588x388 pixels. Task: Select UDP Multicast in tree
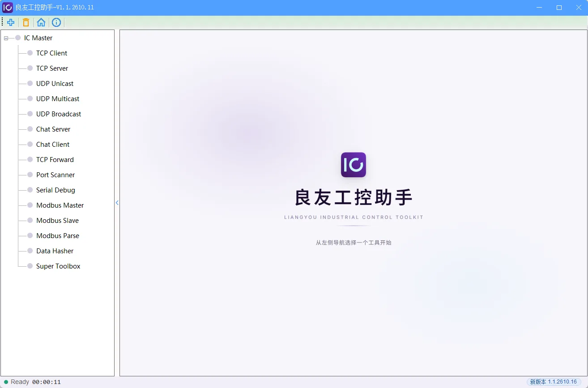pyautogui.click(x=58, y=99)
